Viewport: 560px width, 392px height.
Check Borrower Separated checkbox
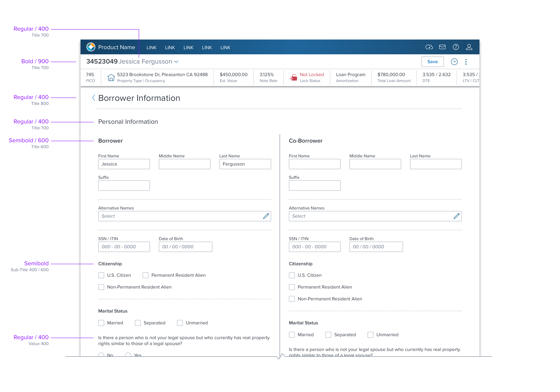pos(138,323)
